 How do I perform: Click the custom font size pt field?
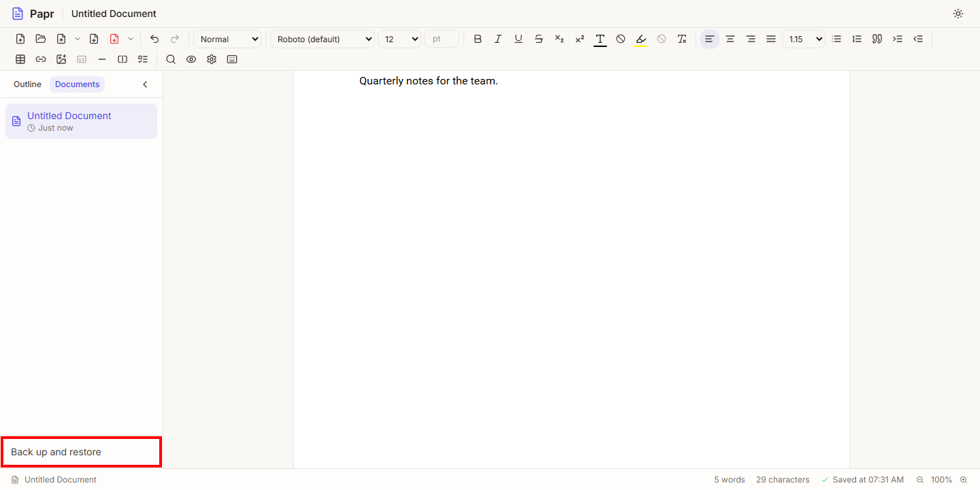click(x=442, y=39)
